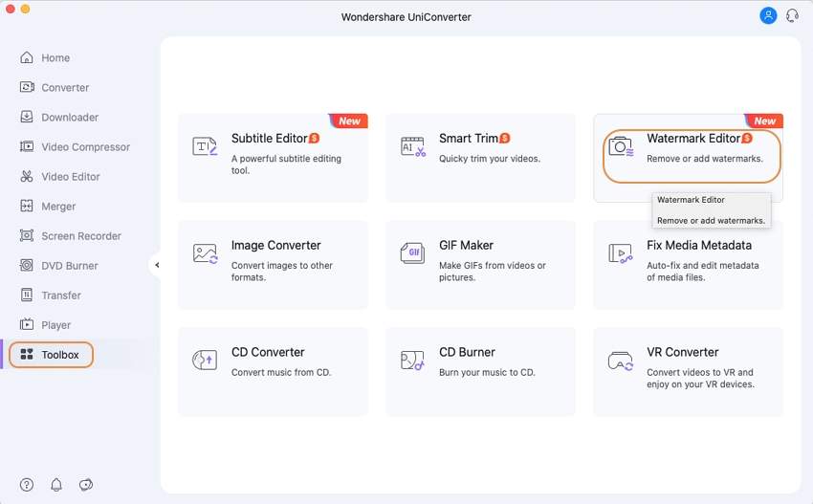Open the notifications bell icon
813x504 pixels.
56,485
